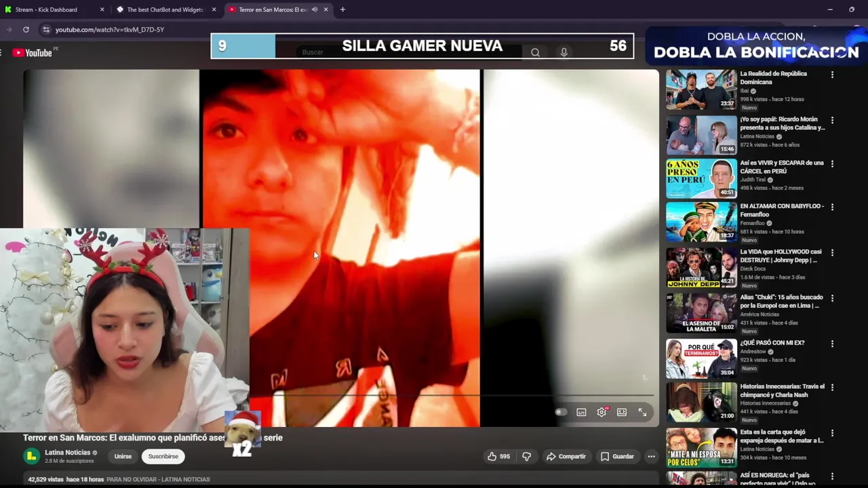Open Así es VIVIR y ESCAPAR cárcel video
This screenshot has height=488, width=868.
coord(701,178)
